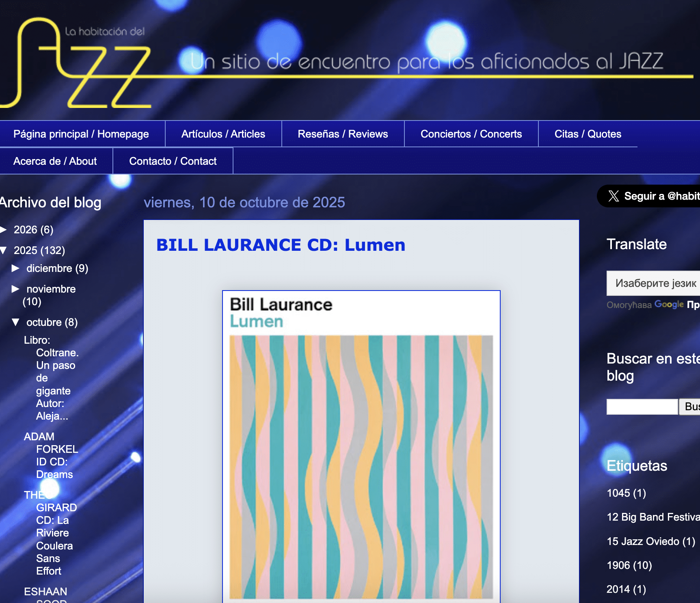Open the octubre (8) archive link
The image size is (700, 603).
pos(52,322)
